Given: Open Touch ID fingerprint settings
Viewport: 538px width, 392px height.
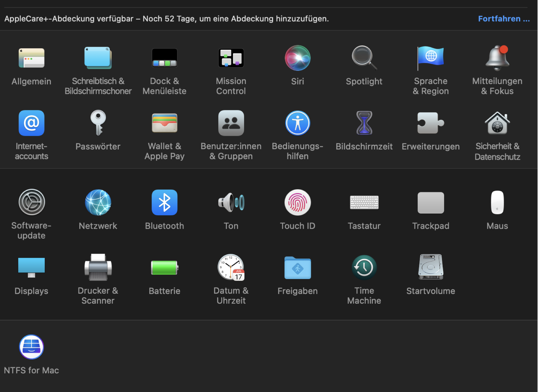Looking at the screenshot, I should 298,202.
